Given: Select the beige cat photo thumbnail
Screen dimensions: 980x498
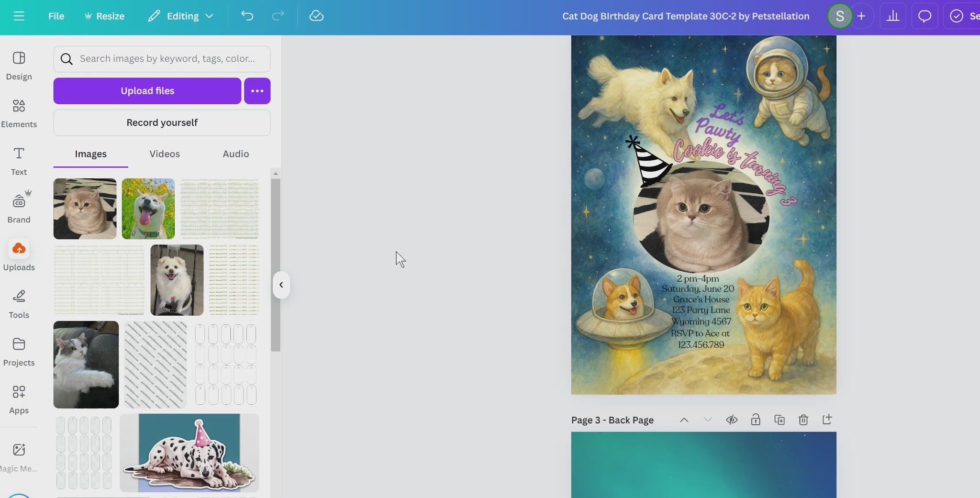Looking at the screenshot, I should [85, 209].
